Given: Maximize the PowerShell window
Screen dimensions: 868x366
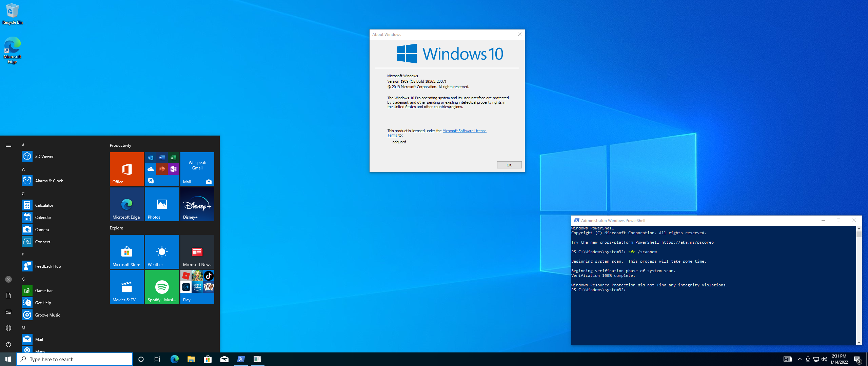Looking at the screenshot, I should 839,220.
